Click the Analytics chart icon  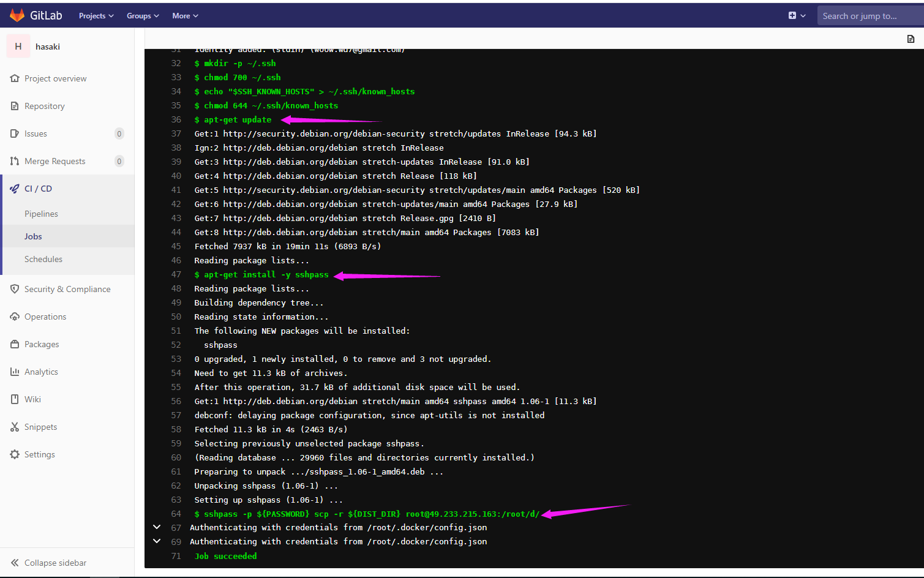pos(15,372)
